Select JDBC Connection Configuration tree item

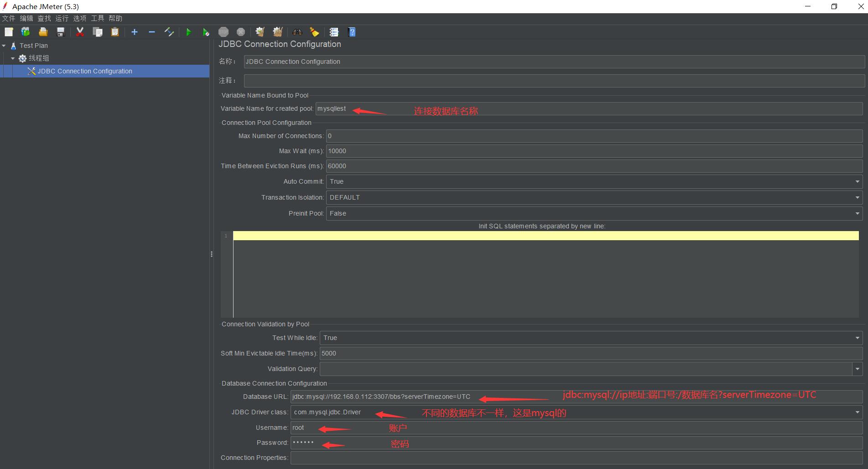pyautogui.click(x=85, y=71)
